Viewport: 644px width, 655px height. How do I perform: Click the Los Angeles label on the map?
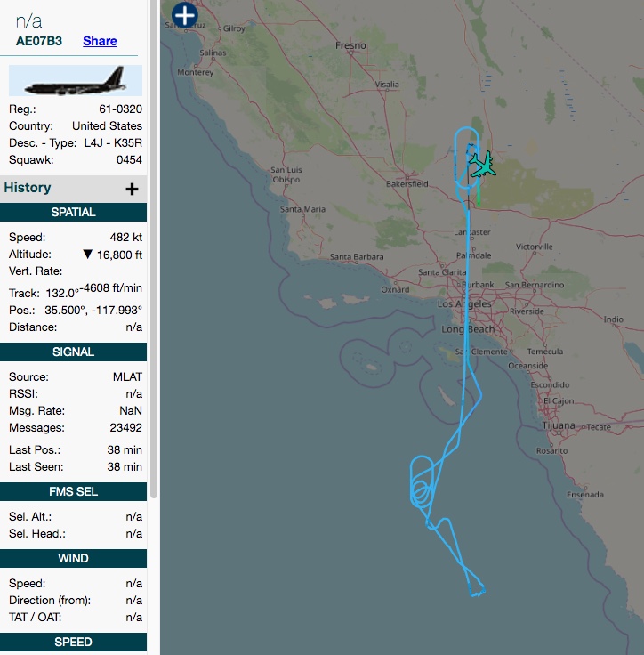(x=463, y=304)
